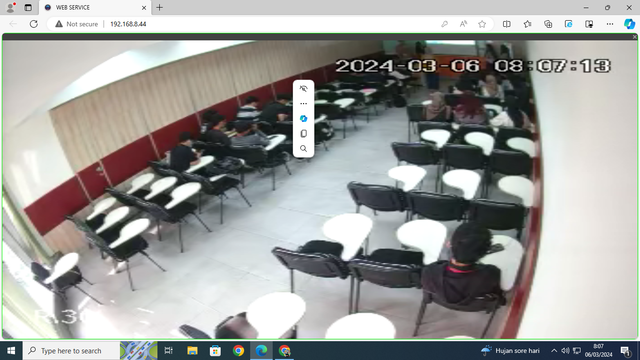
Task: Restore down the browser window
Action: pyautogui.click(x=607, y=7)
